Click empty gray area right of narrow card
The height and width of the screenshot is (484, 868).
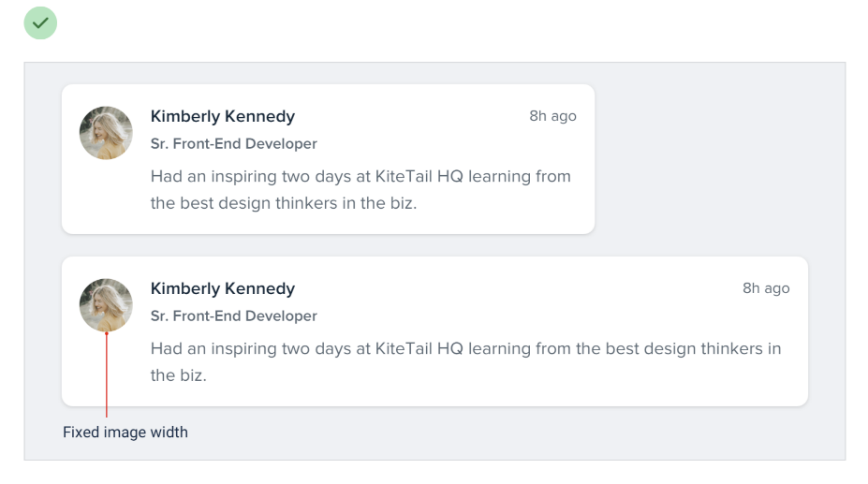point(714,159)
